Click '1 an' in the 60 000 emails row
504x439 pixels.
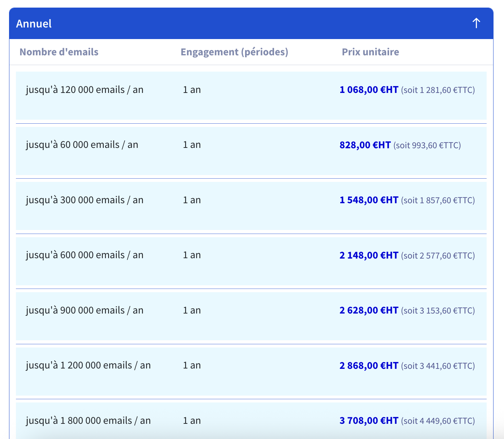(x=192, y=145)
